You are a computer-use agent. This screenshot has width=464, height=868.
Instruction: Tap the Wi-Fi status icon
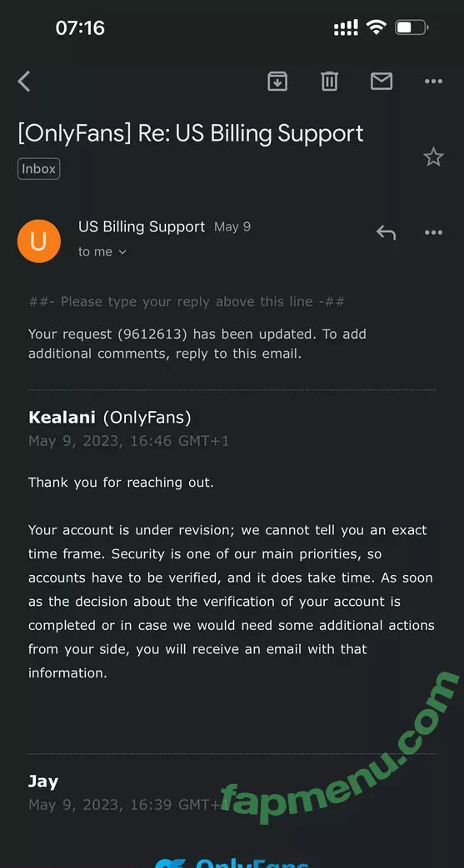click(377, 27)
